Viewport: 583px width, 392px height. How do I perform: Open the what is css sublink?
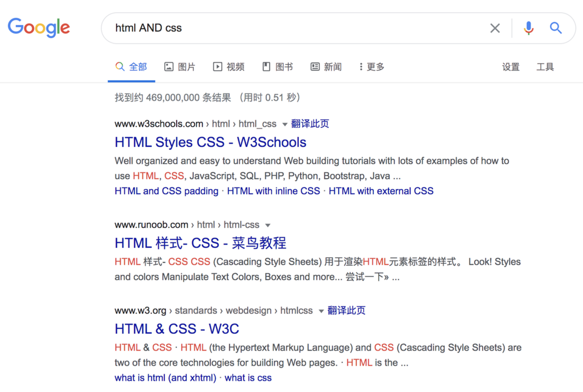(x=248, y=378)
